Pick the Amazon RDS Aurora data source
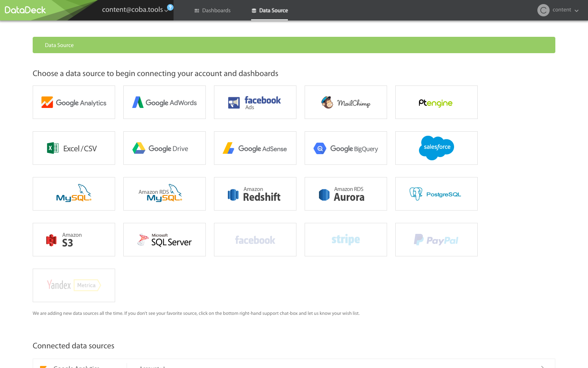588x368 pixels. [346, 194]
